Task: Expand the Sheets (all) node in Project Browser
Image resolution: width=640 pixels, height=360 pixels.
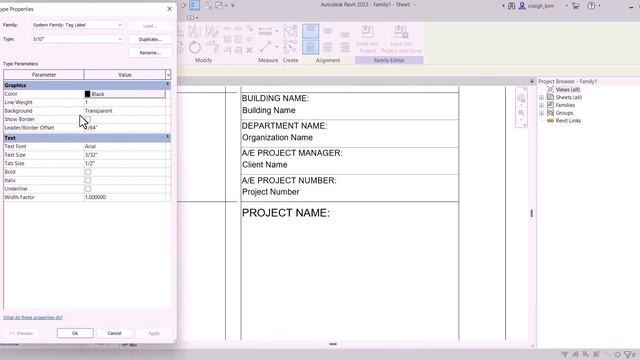Action: [542, 98]
